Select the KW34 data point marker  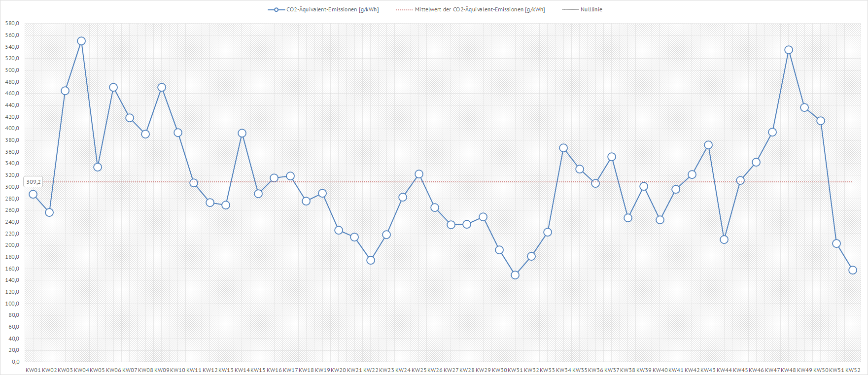[563, 148]
